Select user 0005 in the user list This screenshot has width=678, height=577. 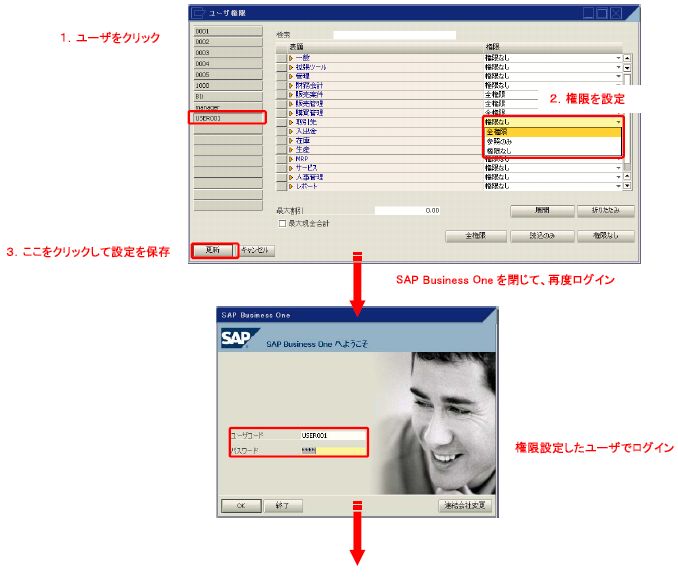(228, 74)
